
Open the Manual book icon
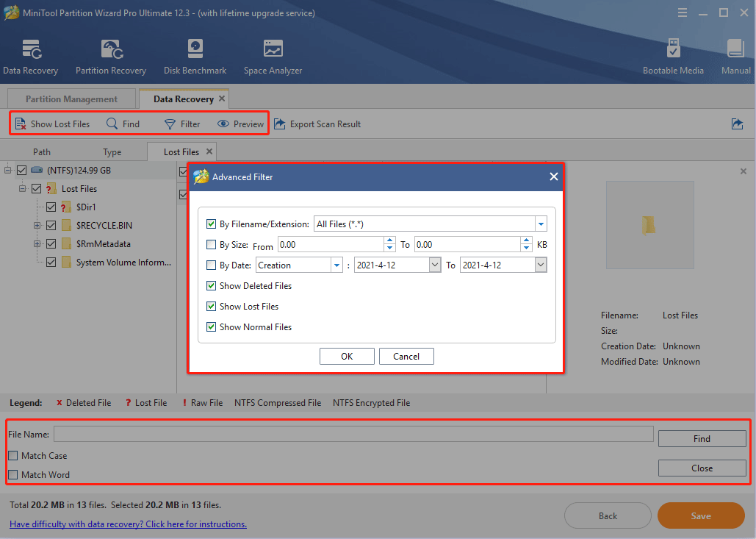pos(735,49)
